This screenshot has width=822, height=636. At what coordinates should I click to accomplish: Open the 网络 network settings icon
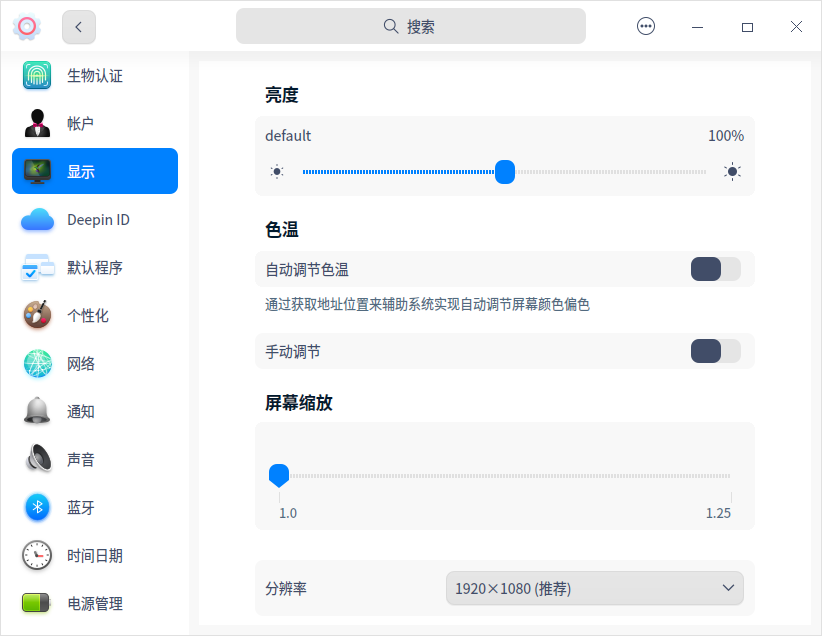coord(36,363)
